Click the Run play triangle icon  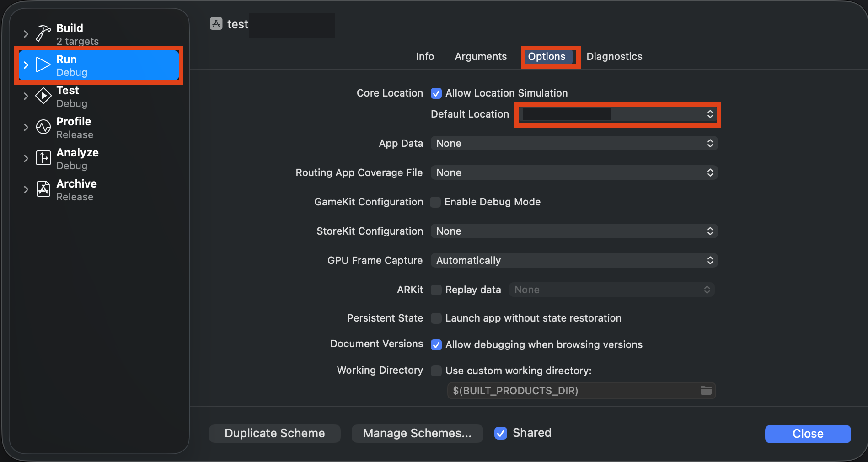click(x=43, y=65)
